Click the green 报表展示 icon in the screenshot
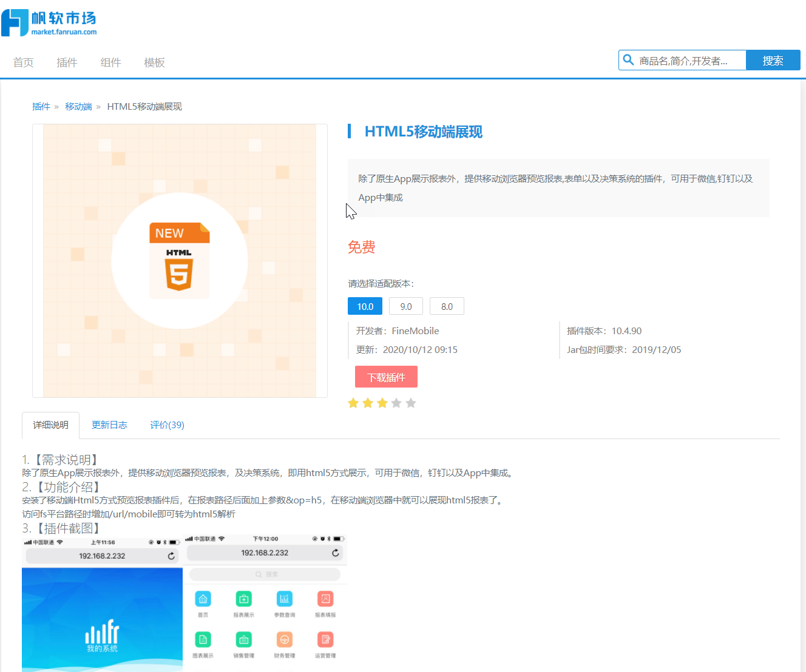Viewport: 806px width, 672px height. tap(243, 599)
